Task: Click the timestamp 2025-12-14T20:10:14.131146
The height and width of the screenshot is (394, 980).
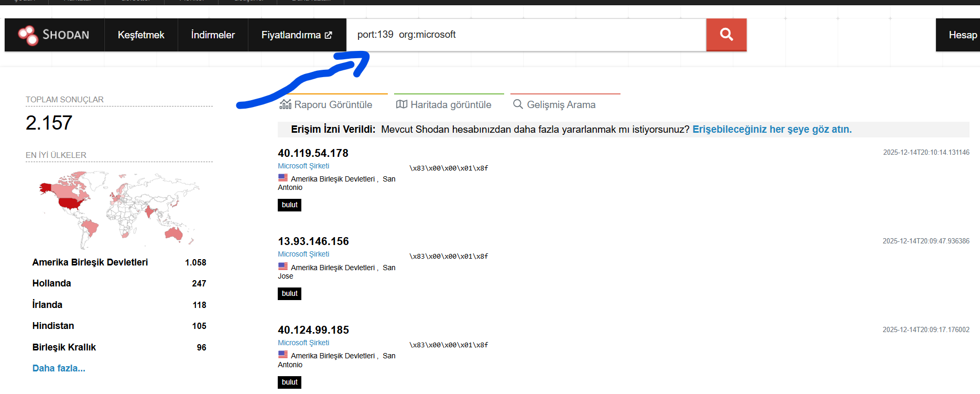Action: pyautogui.click(x=926, y=153)
